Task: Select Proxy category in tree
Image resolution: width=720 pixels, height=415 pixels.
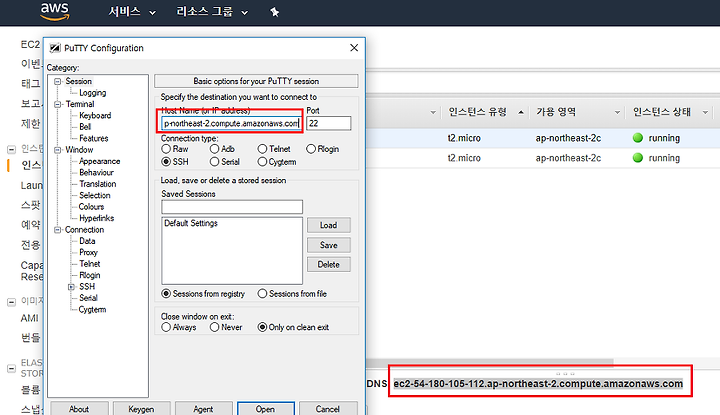Action: pos(88,252)
